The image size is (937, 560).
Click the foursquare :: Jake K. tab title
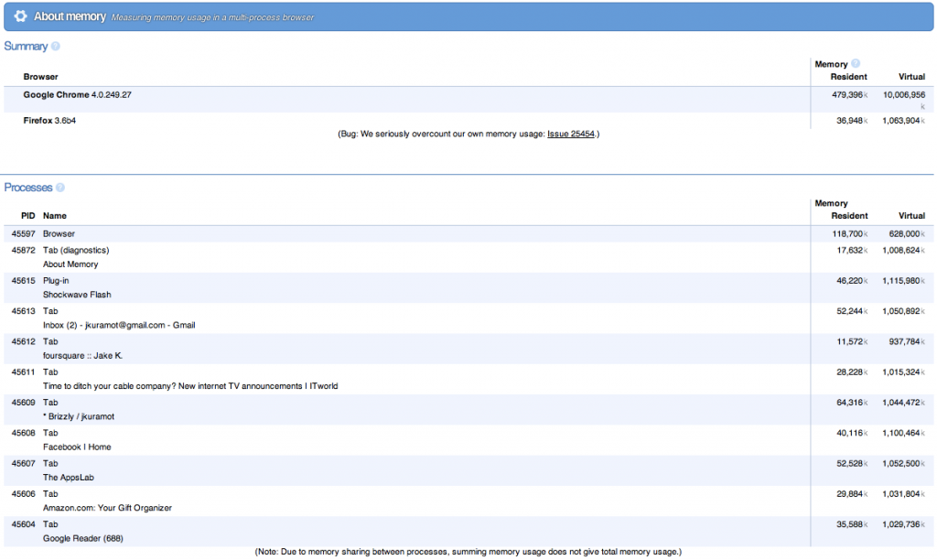click(x=82, y=356)
